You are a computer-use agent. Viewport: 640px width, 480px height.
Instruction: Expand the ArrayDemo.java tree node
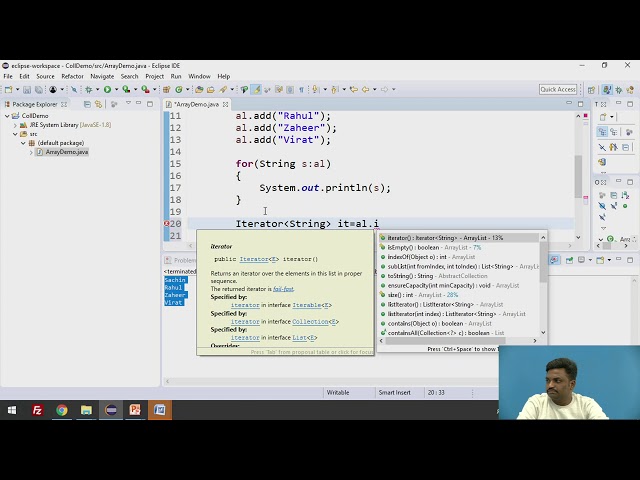(x=31, y=152)
